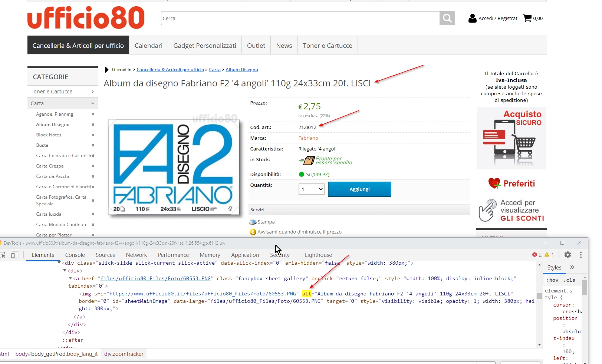Open the Memory tab

pyautogui.click(x=210, y=255)
